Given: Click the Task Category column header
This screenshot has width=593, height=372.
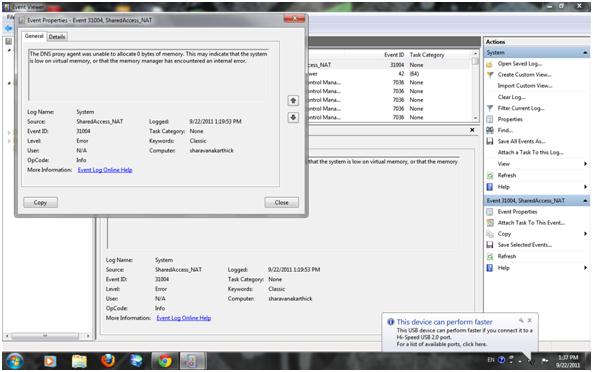Looking at the screenshot, I should [x=427, y=55].
